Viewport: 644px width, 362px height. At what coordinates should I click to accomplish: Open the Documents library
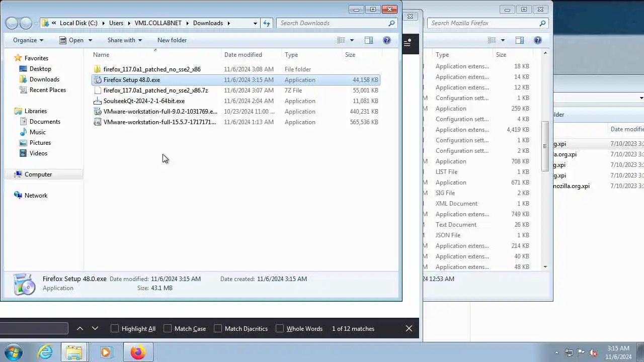[45, 122]
